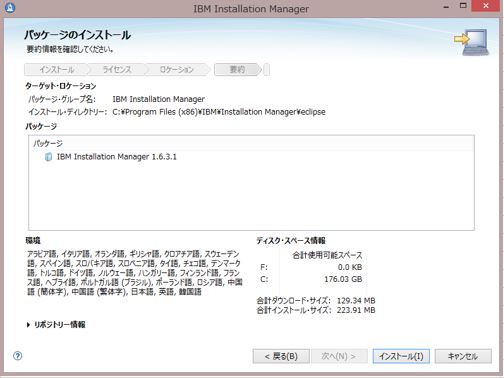The width and height of the screenshot is (504, 378).
Task: Click the package icon beside IBM Installation Manager 1.6.3.1
Action: point(48,157)
